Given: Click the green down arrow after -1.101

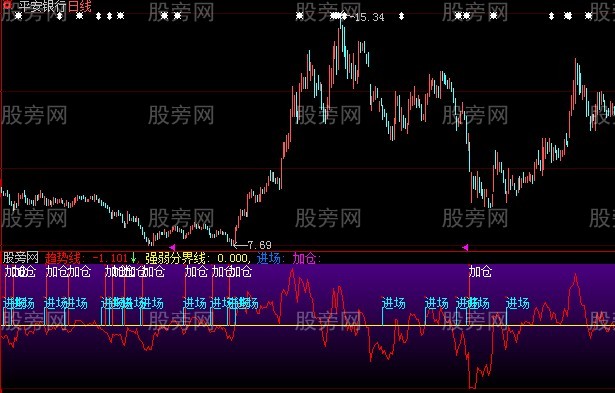Looking at the screenshot, I should (x=133, y=258).
